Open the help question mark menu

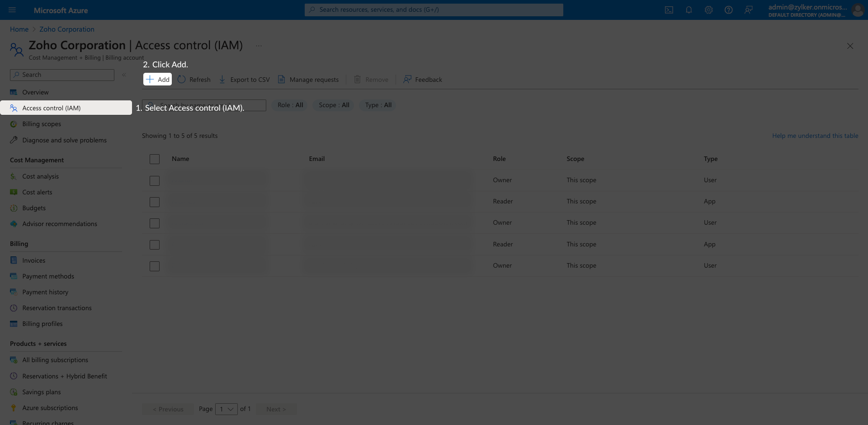tap(729, 10)
